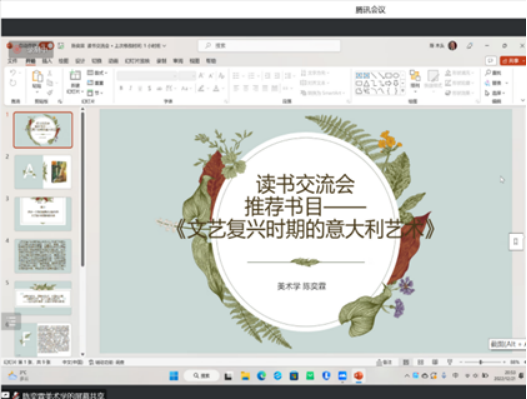
Task: Toggle Bold formatting in font group
Action: click(x=121, y=88)
